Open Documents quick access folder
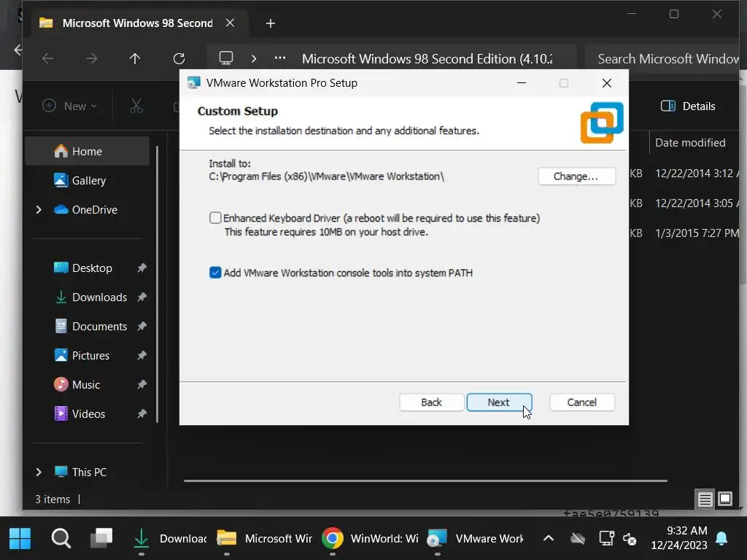747x560 pixels. 99,326
